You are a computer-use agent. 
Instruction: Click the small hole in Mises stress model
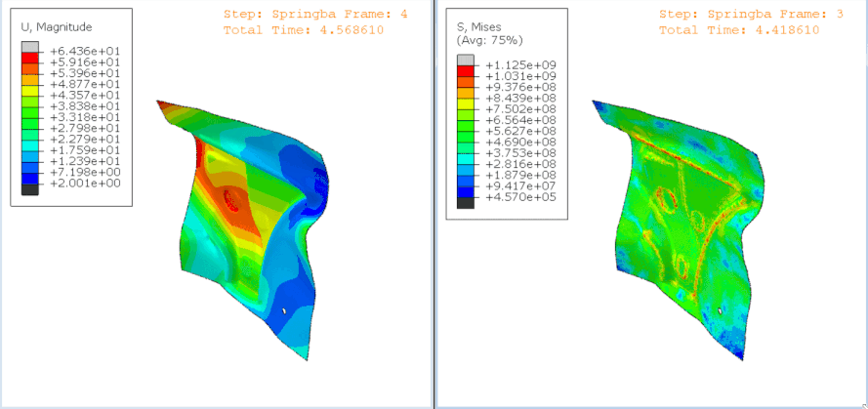pyautogui.click(x=720, y=311)
